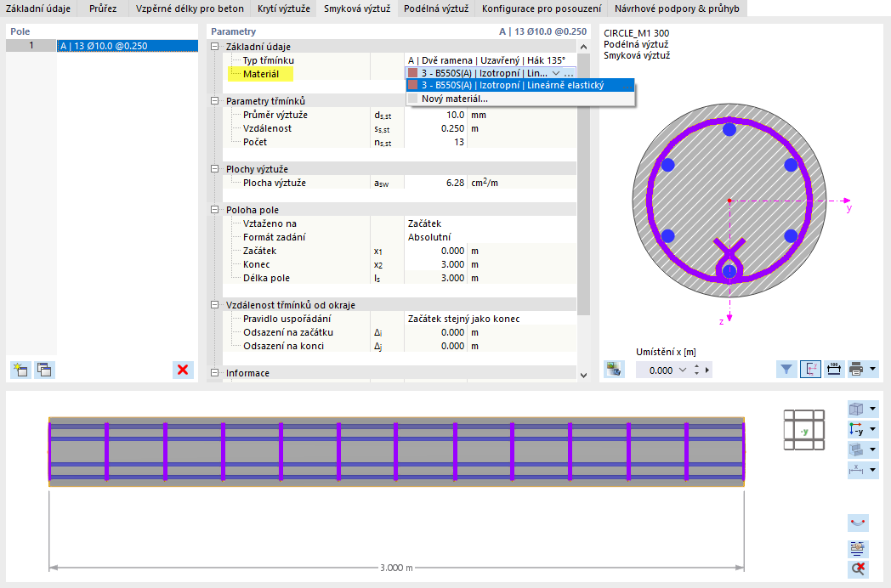891x588 pixels.
Task: Open Podélná výztuž tab
Action: click(436, 8)
